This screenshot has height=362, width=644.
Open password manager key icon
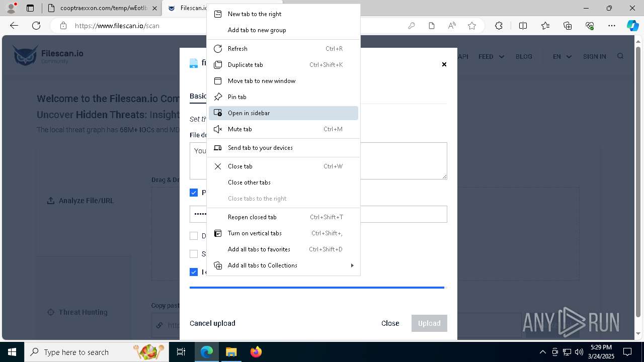(412, 26)
